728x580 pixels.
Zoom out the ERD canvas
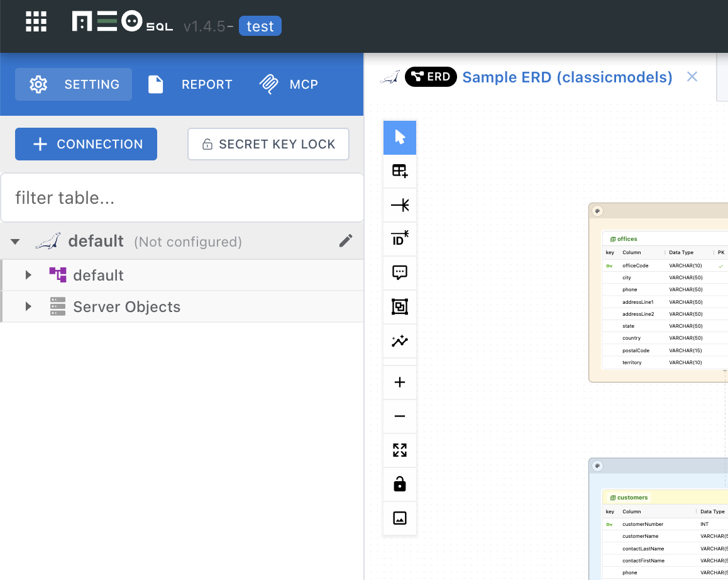400,416
